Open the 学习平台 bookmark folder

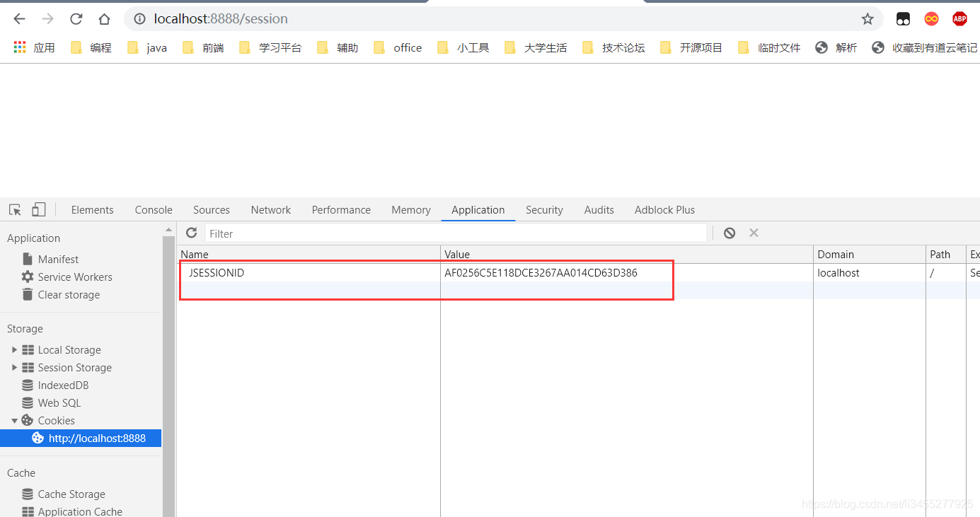[x=270, y=47]
